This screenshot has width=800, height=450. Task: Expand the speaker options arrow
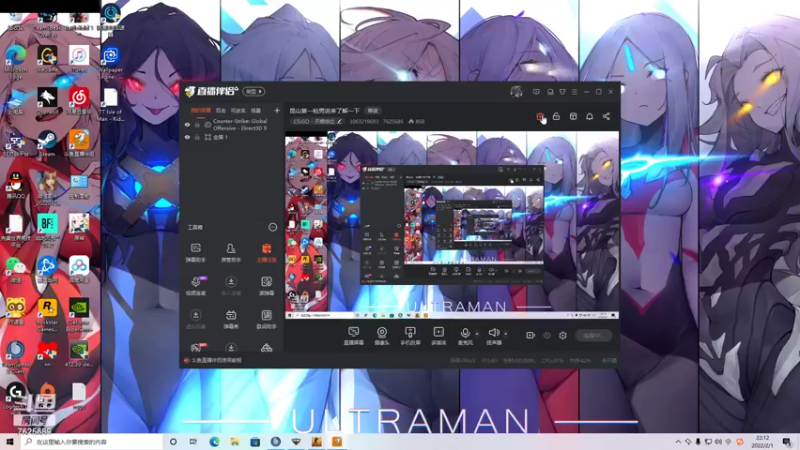point(505,334)
